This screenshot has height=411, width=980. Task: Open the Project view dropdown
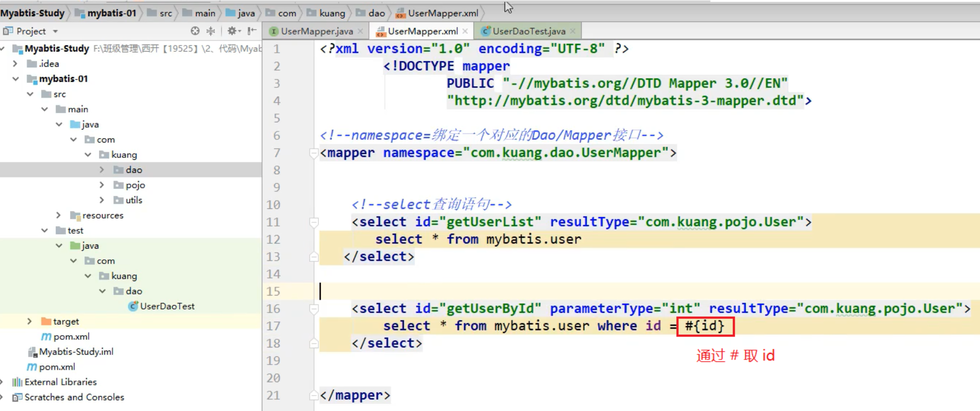click(x=56, y=31)
